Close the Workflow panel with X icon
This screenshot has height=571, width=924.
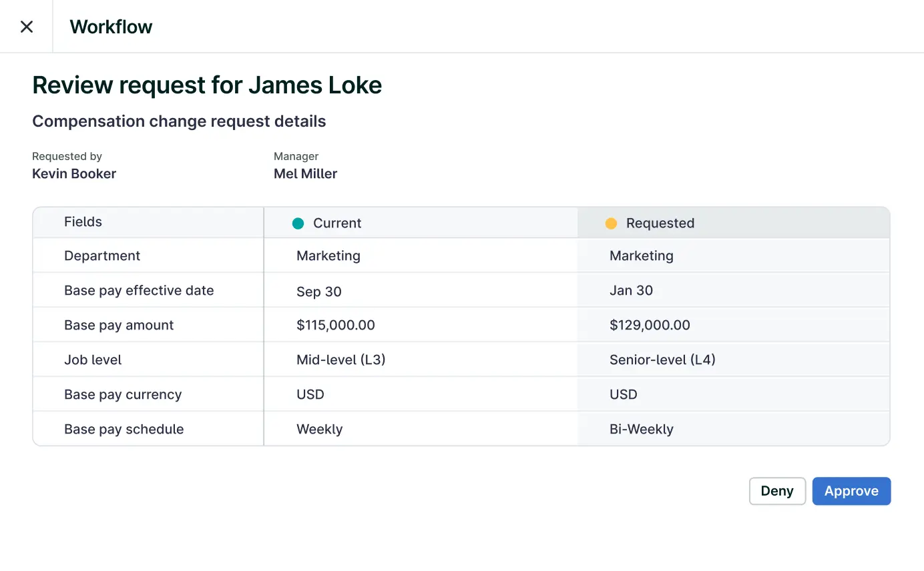[27, 27]
